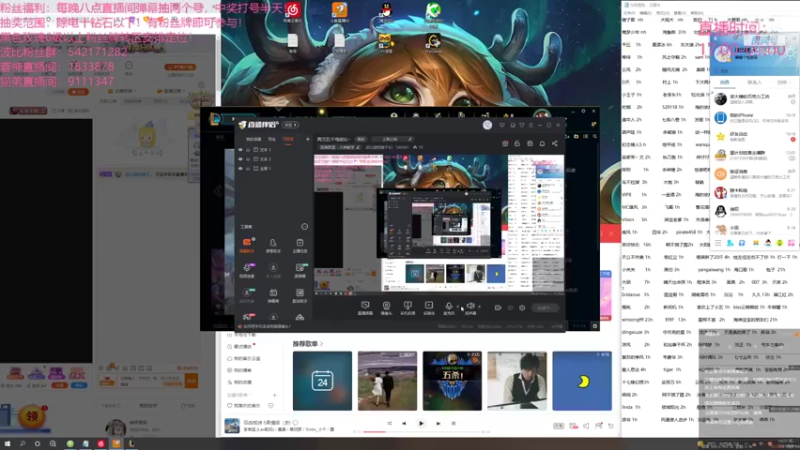Open the calendar 24 daily playlist thumbnail
Screen dimensions: 800x450
(x=322, y=381)
